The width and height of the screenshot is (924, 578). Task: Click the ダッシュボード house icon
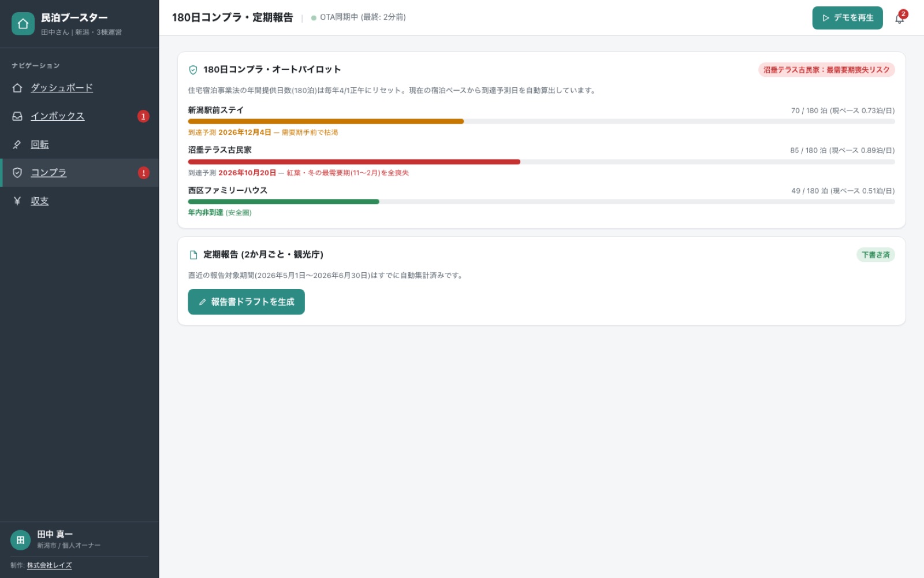pyautogui.click(x=17, y=88)
